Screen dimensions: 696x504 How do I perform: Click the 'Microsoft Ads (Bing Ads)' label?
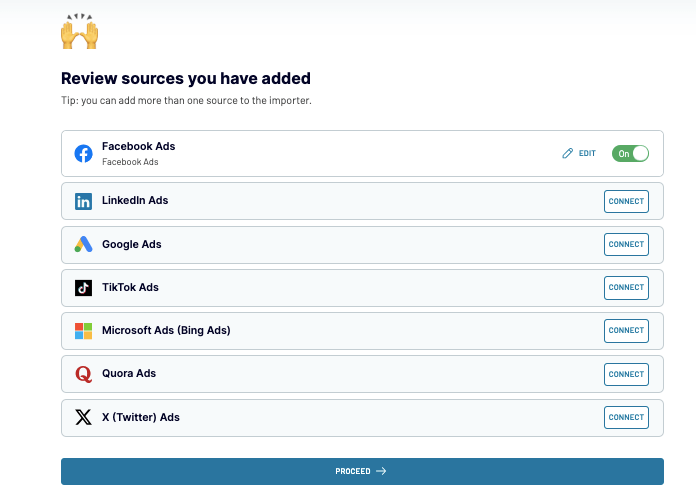click(x=166, y=330)
